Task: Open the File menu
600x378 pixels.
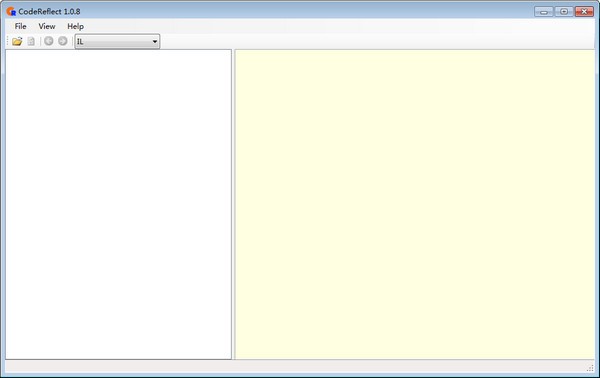Action: pyautogui.click(x=20, y=26)
